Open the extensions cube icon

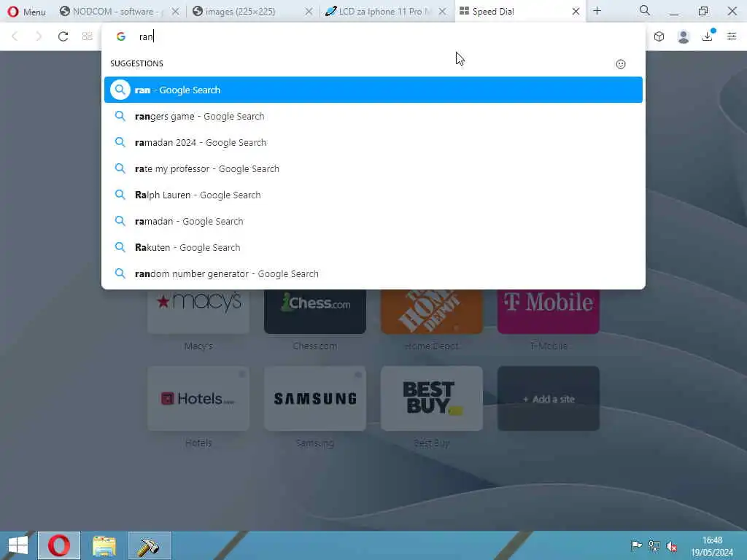point(659,36)
